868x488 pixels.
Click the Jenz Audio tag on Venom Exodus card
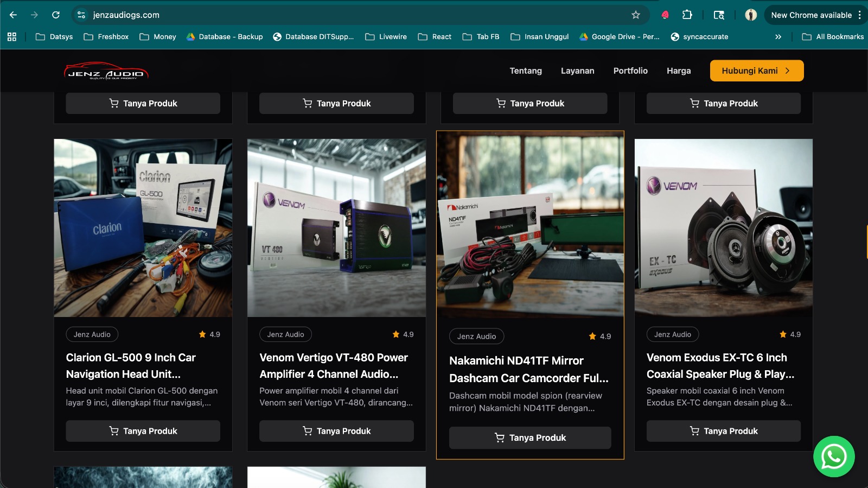pyautogui.click(x=673, y=334)
